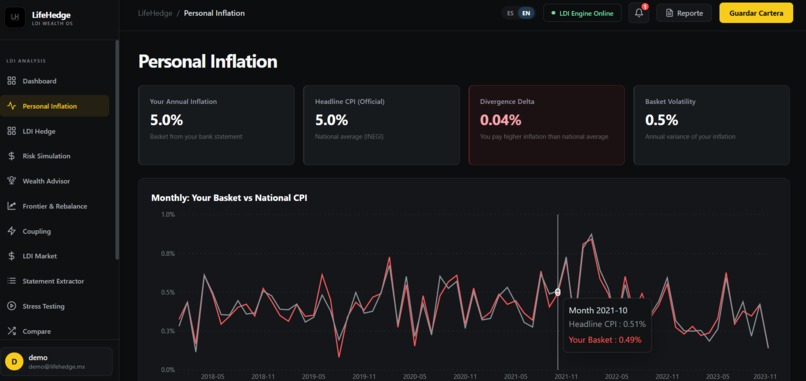Click the 0.04% divergence value
The height and width of the screenshot is (381, 806).
pyautogui.click(x=500, y=120)
